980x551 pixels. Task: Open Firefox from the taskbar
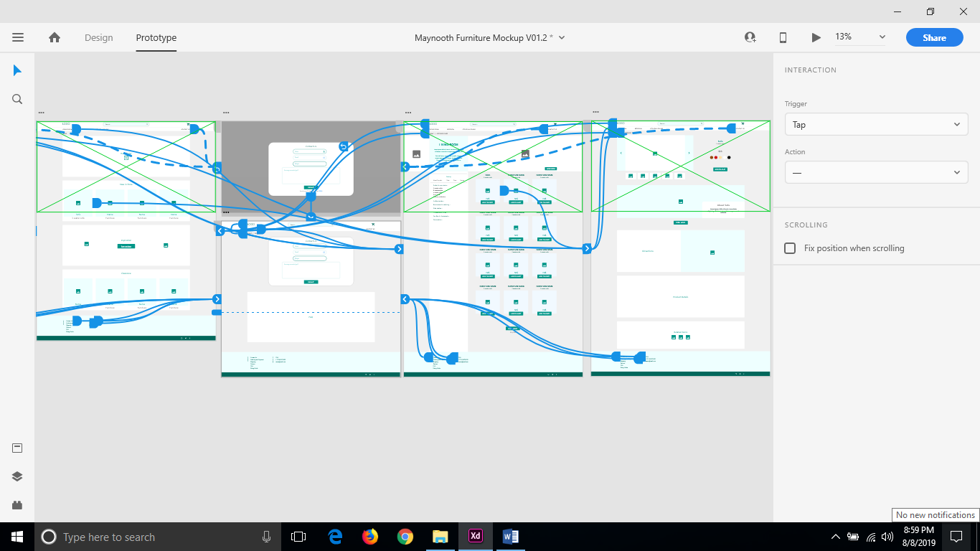click(x=370, y=537)
